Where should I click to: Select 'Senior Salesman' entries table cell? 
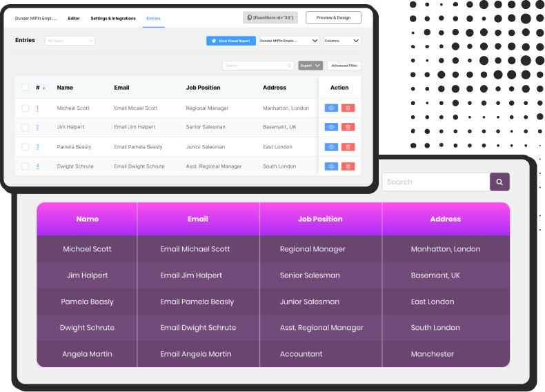coord(206,127)
